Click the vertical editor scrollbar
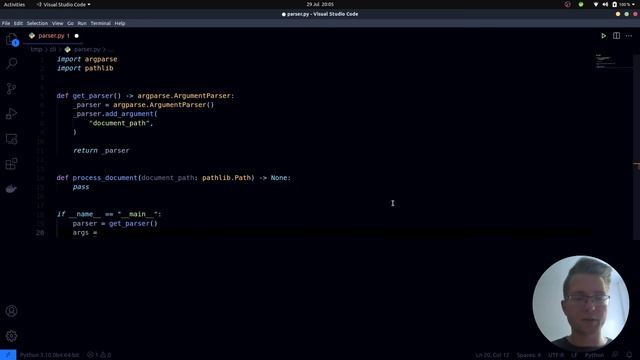 pyautogui.click(x=636, y=147)
